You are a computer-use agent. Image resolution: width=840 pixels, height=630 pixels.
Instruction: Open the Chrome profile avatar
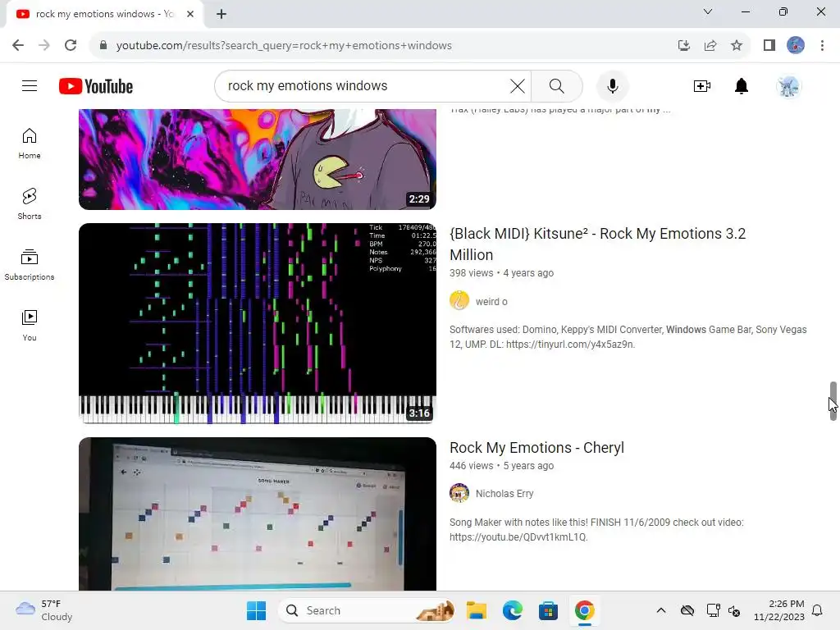point(796,45)
